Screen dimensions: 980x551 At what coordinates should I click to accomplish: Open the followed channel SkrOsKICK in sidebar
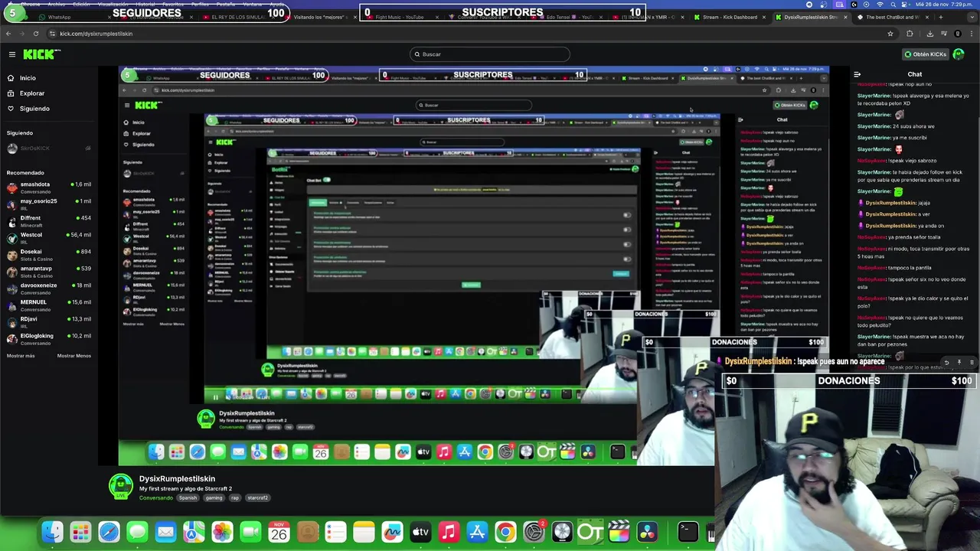click(49, 148)
